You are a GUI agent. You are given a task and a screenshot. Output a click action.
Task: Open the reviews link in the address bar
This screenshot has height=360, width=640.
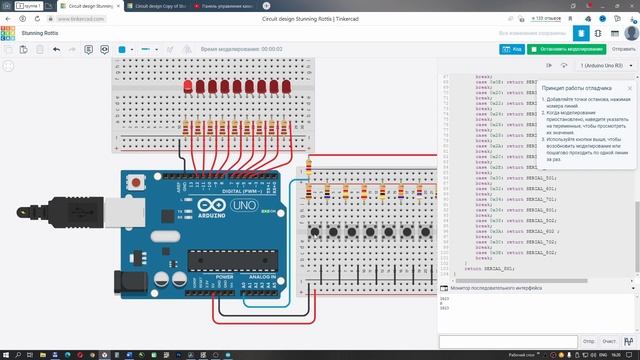(546, 19)
